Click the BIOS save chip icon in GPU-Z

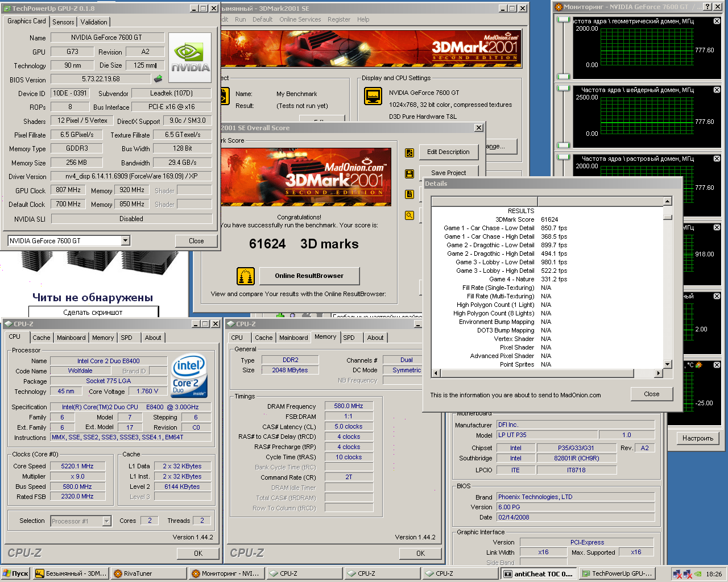coord(158,79)
